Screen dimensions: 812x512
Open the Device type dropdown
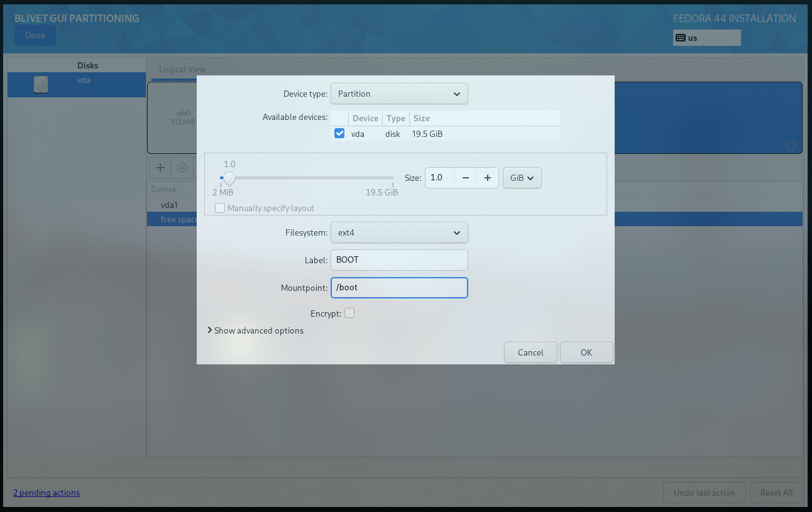point(399,94)
